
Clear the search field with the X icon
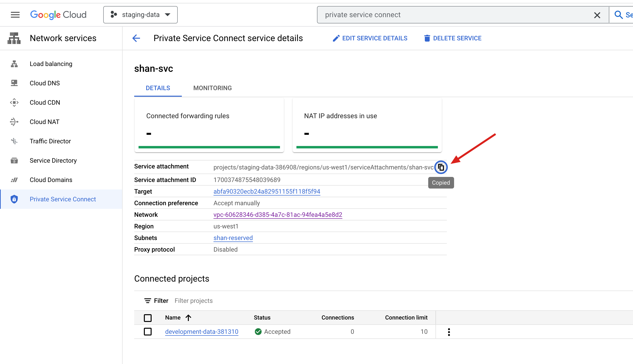click(597, 15)
